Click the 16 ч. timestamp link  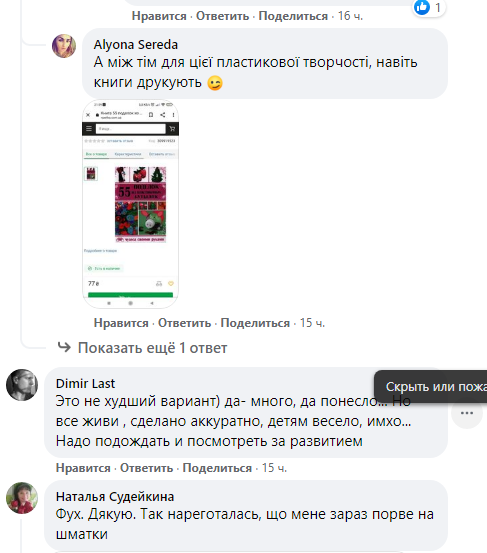(350, 16)
